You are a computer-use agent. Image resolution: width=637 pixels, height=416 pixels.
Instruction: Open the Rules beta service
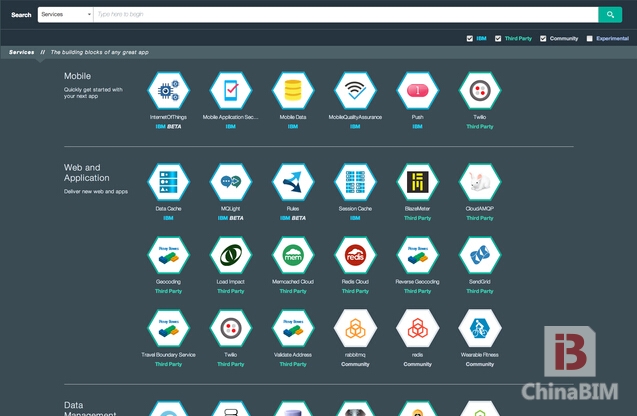point(292,182)
